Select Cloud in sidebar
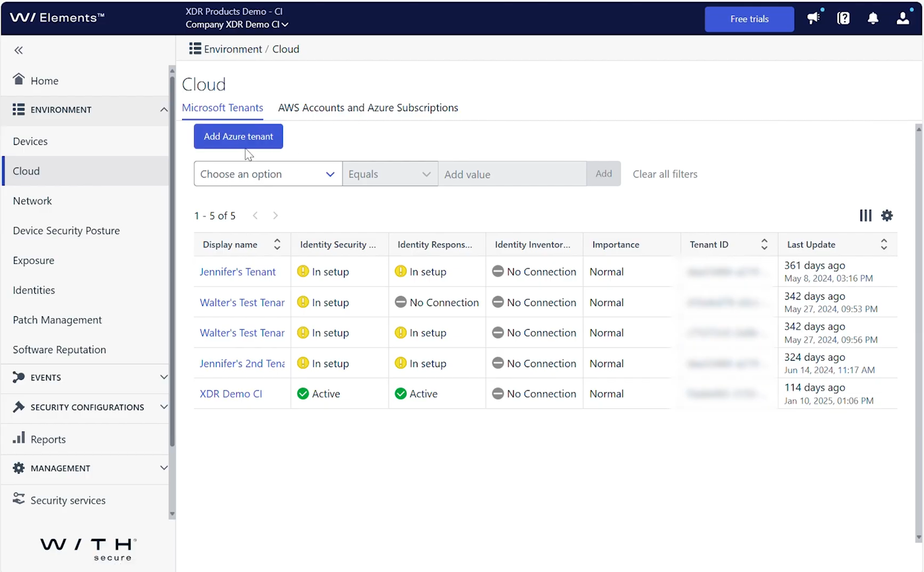924x572 pixels. coord(85,171)
